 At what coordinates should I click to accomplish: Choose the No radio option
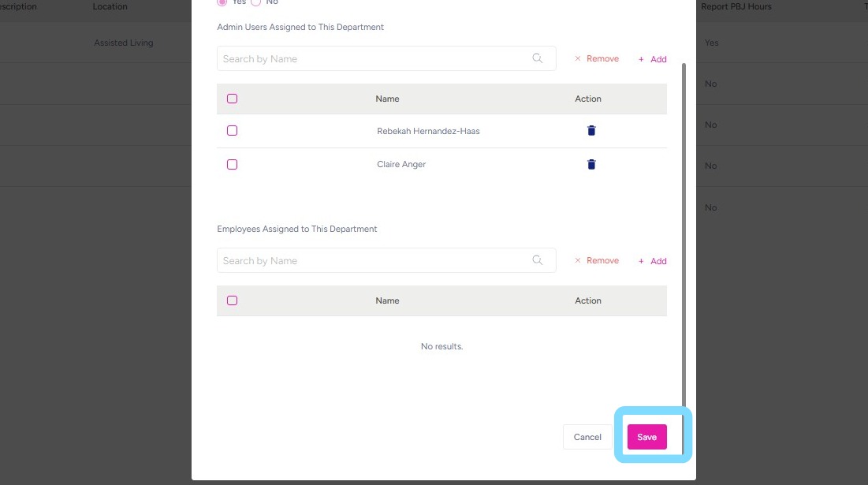click(255, 2)
